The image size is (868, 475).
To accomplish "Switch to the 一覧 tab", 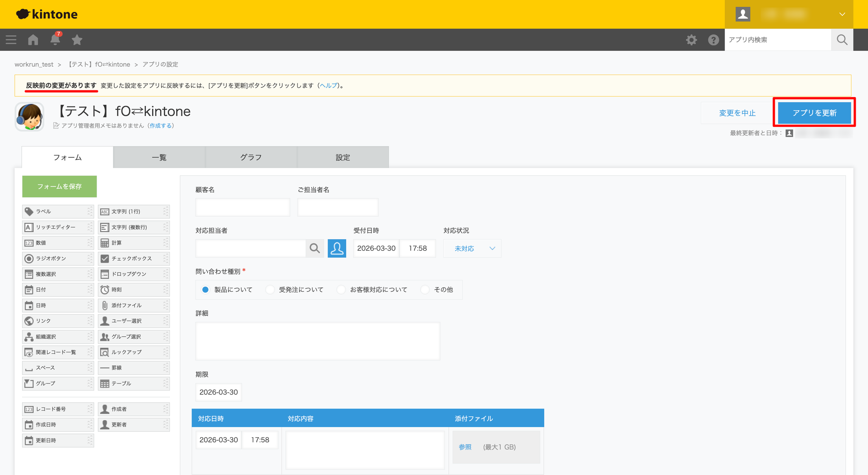I will pos(159,157).
